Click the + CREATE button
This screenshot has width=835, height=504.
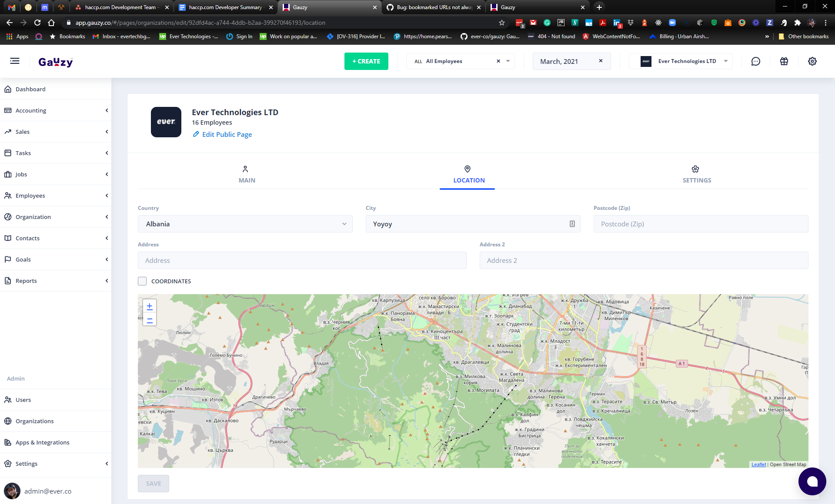pos(366,61)
